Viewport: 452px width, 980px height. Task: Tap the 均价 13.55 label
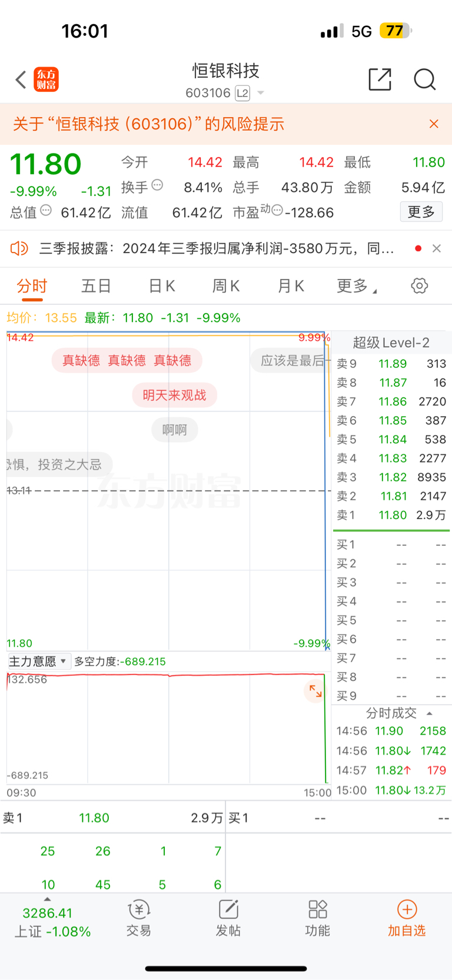(42, 318)
